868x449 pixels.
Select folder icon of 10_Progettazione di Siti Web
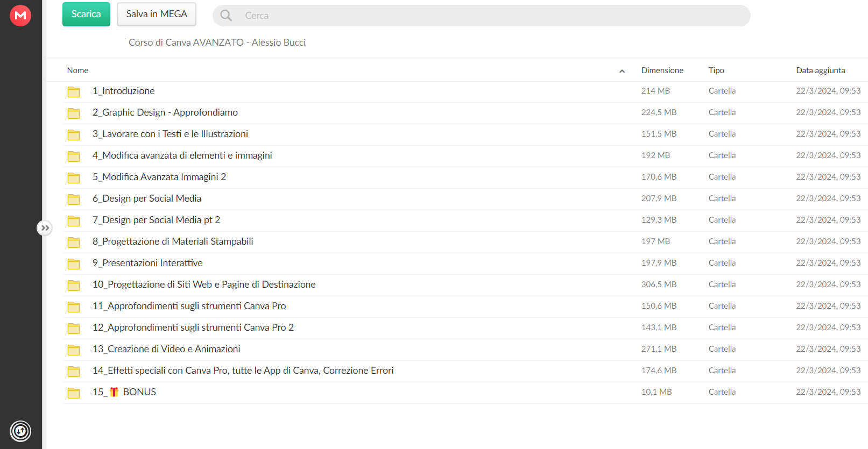tap(74, 286)
